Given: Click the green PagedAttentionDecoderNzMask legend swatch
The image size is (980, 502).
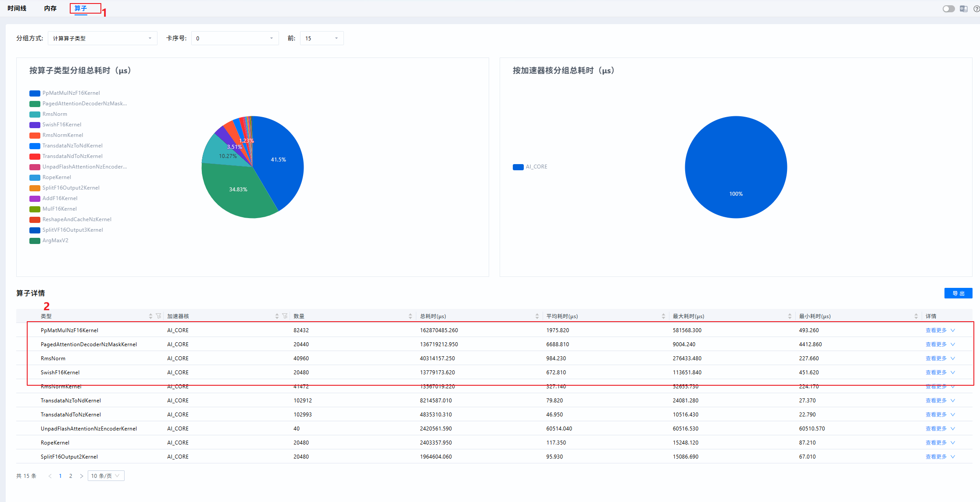Looking at the screenshot, I should click(35, 104).
